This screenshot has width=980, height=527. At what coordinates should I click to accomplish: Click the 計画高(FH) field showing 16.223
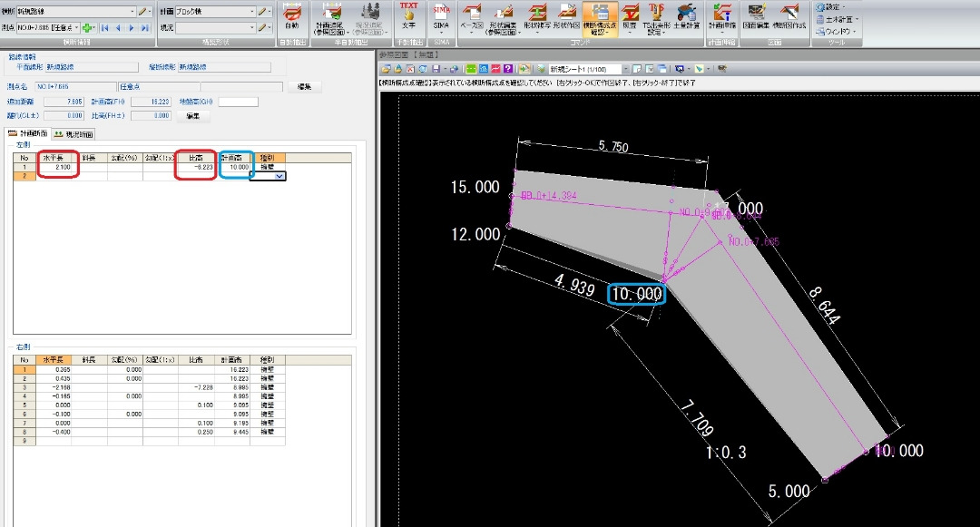pyautogui.click(x=151, y=102)
